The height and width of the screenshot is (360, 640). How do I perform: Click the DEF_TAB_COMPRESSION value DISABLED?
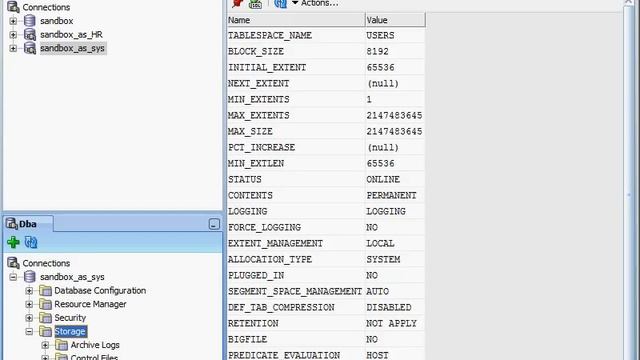pos(395,307)
